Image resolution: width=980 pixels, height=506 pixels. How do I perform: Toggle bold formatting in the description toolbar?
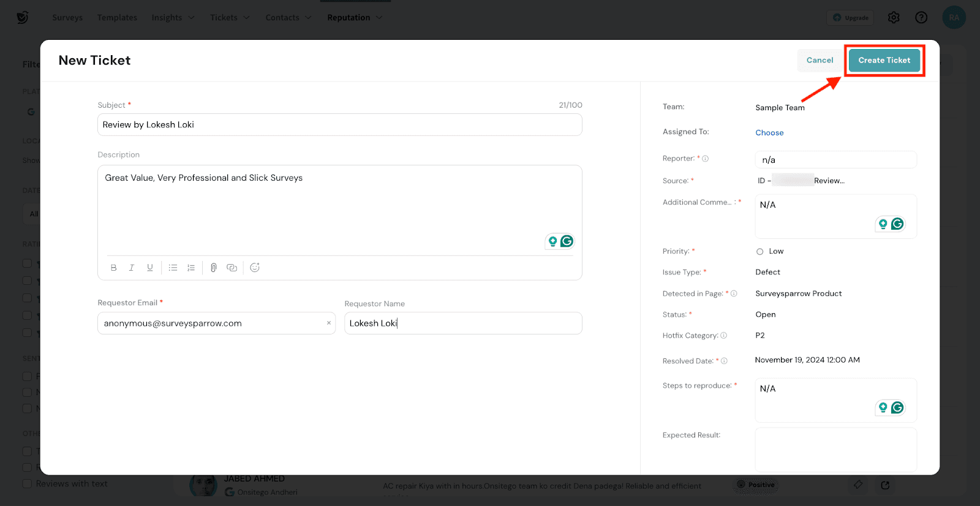(113, 268)
